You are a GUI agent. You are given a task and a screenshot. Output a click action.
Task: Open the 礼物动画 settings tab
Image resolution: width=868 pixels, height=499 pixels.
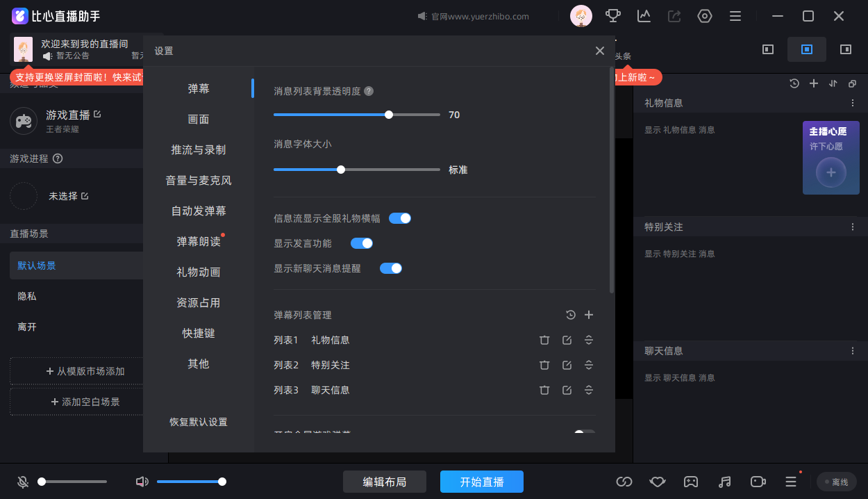pyautogui.click(x=199, y=272)
